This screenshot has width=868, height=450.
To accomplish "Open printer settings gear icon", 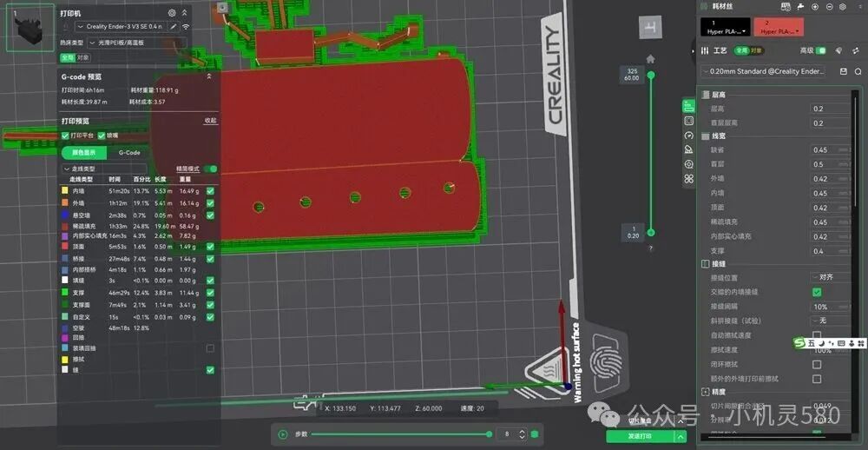I will click(x=172, y=12).
